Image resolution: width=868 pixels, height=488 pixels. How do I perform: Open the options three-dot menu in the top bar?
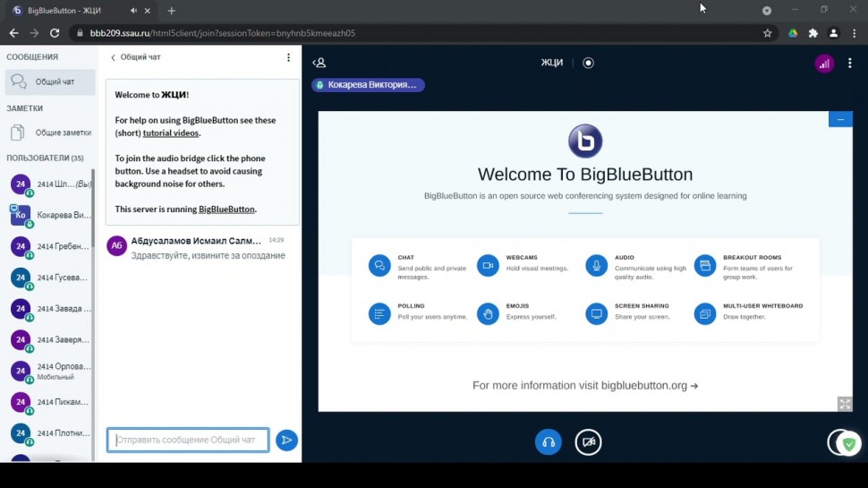pyautogui.click(x=850, y=63)
